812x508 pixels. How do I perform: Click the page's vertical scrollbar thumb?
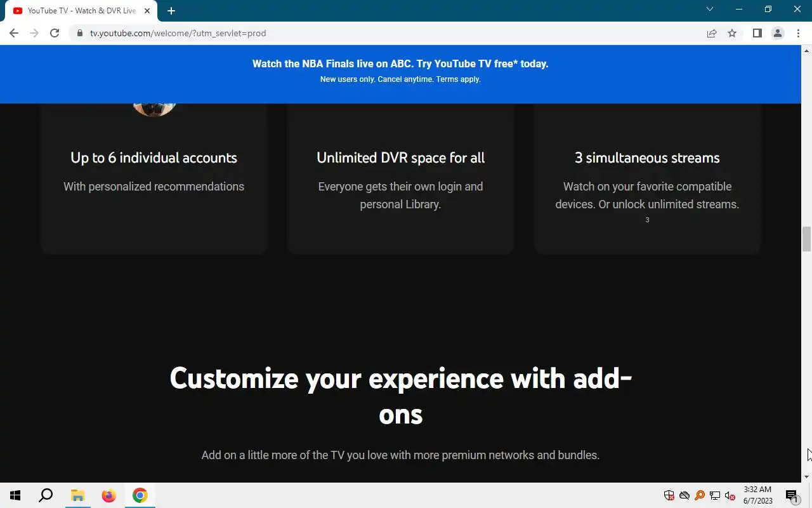(x=807, y=239)
